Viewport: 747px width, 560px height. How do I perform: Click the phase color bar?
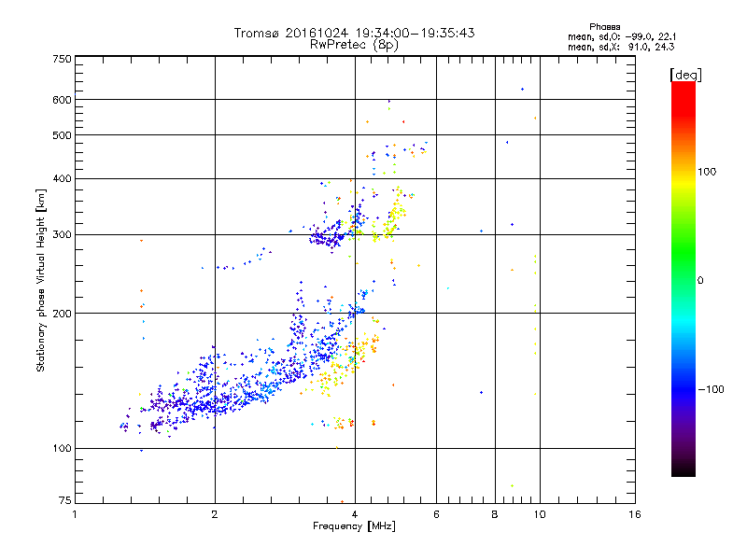[x=684, y=278]
